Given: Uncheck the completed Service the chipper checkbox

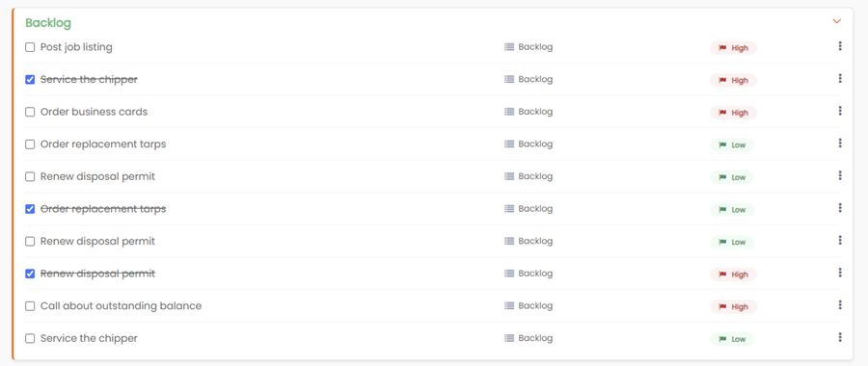Looking at the screenshot, I should 30,80.
